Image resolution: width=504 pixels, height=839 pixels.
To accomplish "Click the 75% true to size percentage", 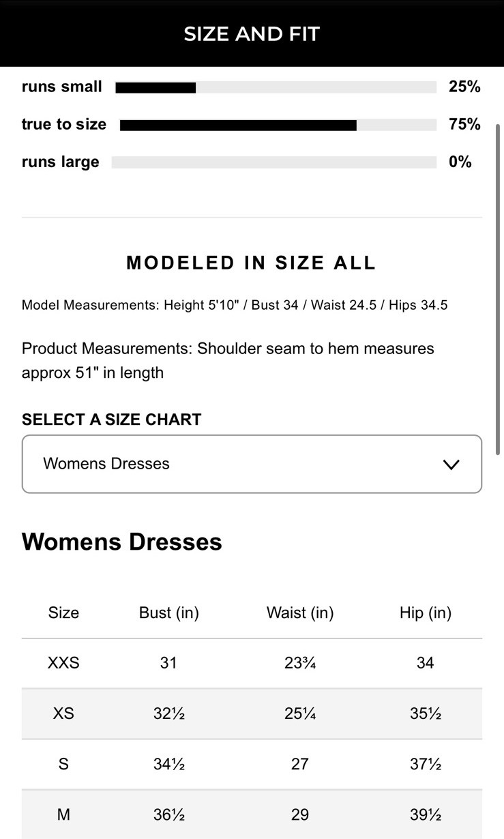I will click(x=464, y=124).
